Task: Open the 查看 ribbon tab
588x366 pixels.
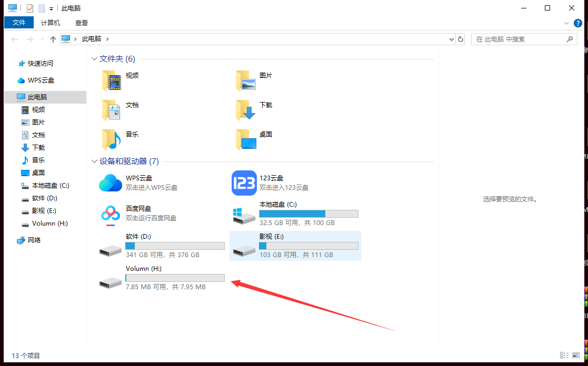Action: click(x=82, y=23)
